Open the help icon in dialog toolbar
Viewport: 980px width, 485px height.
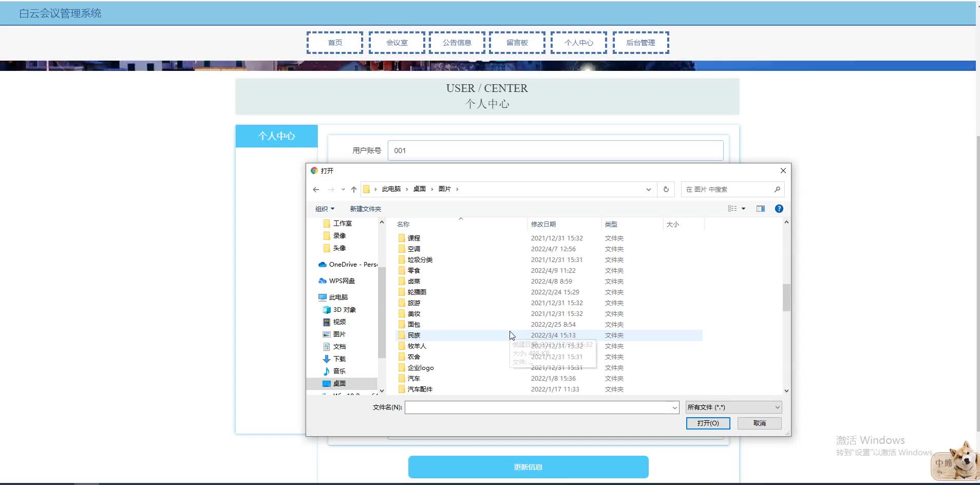coord(779,208)
